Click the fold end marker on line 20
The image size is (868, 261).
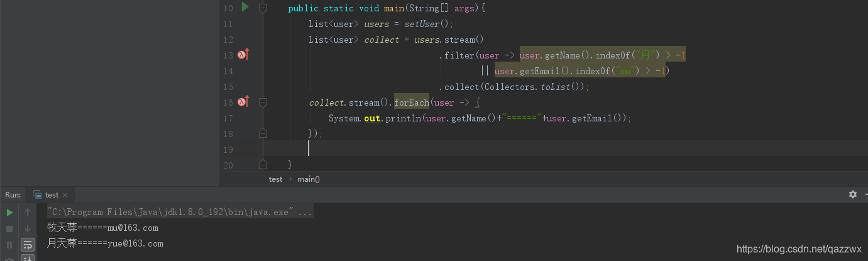click(263, 165)
